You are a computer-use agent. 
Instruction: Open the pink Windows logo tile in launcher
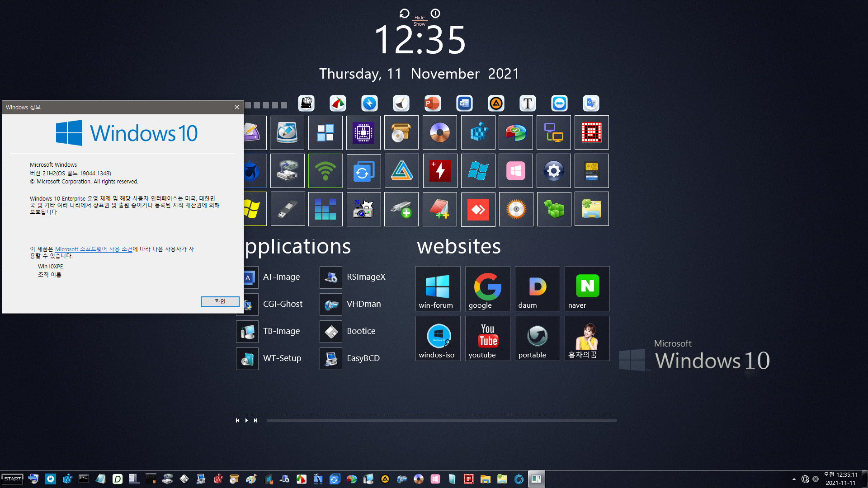point(516,171)
